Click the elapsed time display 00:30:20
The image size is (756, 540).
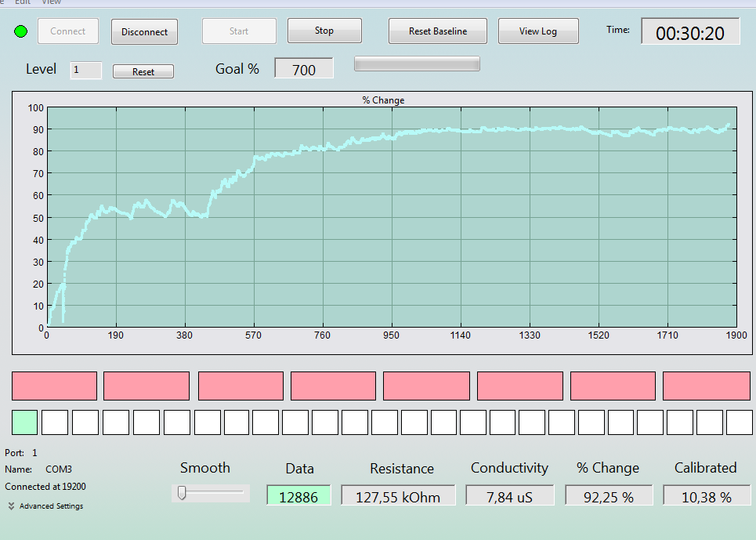coord(690,31)
